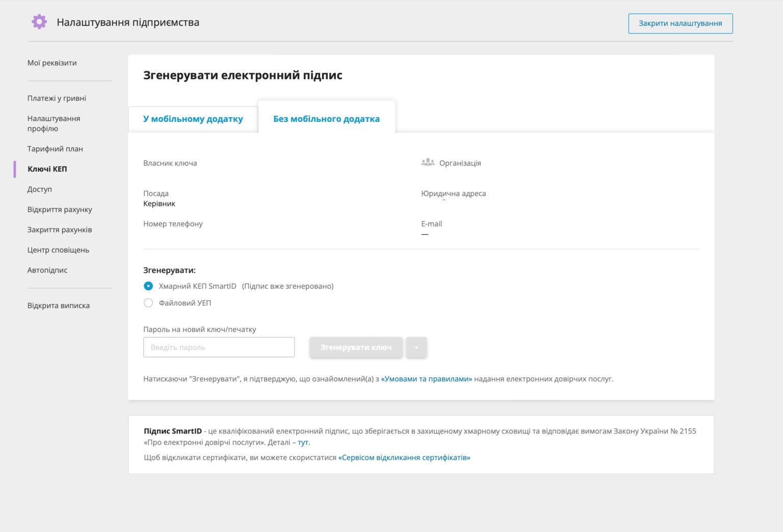Switch to У мобільному додатку tab
783x532 pixels.
tap(193, 119)
